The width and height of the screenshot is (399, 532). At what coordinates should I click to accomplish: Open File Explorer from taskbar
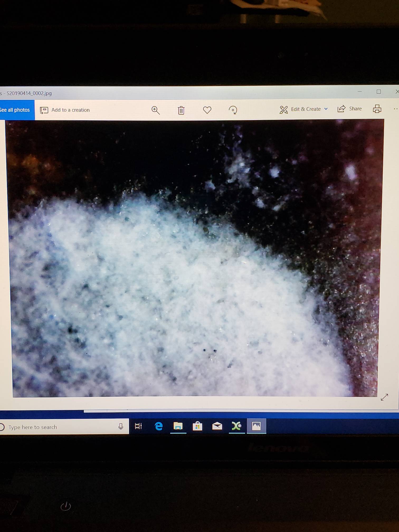coord(178,426)
